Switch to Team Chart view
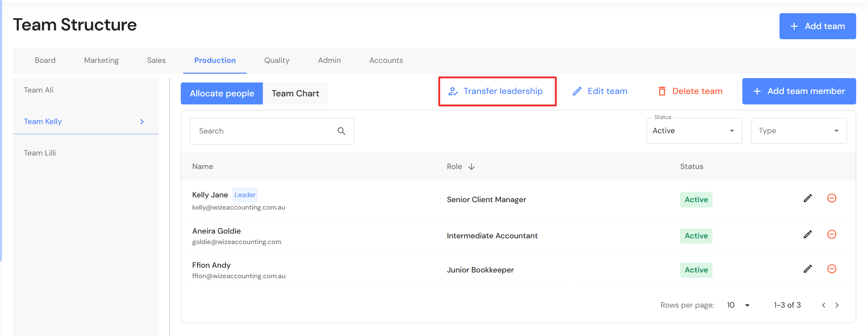This screenshot has height=336, width=868. (x=295, y=94)
